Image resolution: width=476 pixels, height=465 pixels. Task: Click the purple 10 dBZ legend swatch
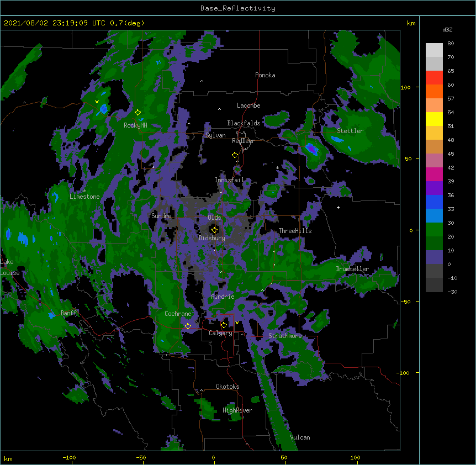pos(434,257)
